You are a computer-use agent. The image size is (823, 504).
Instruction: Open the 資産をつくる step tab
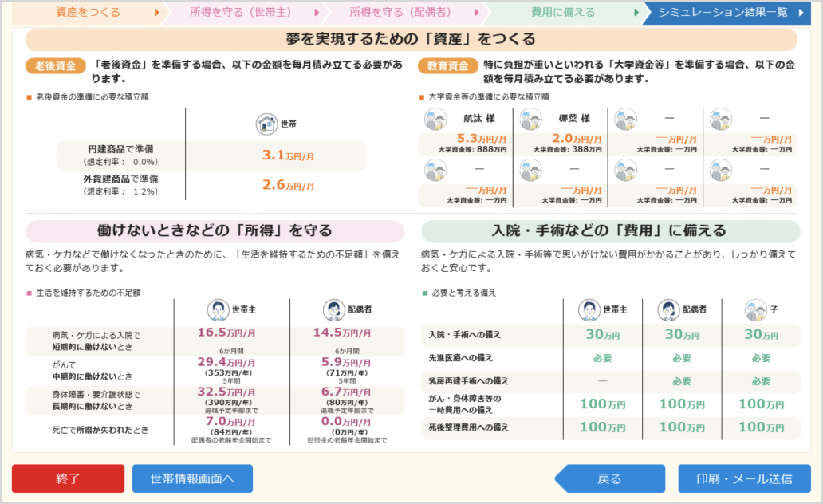(88, 12)
